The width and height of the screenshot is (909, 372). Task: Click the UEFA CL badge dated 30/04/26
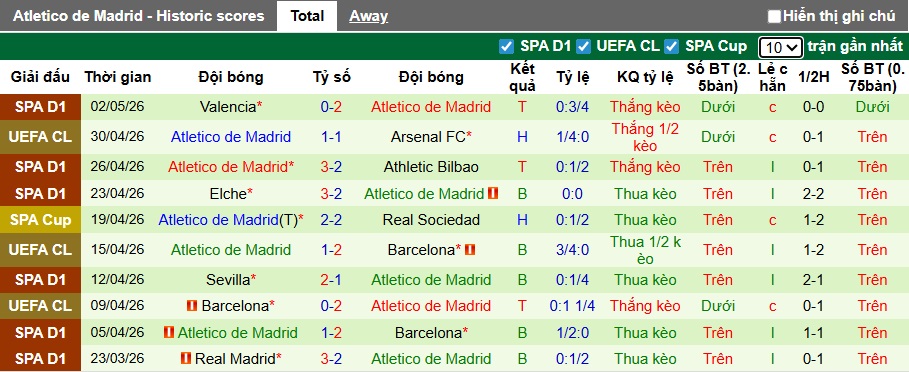(x=41, y=137)
